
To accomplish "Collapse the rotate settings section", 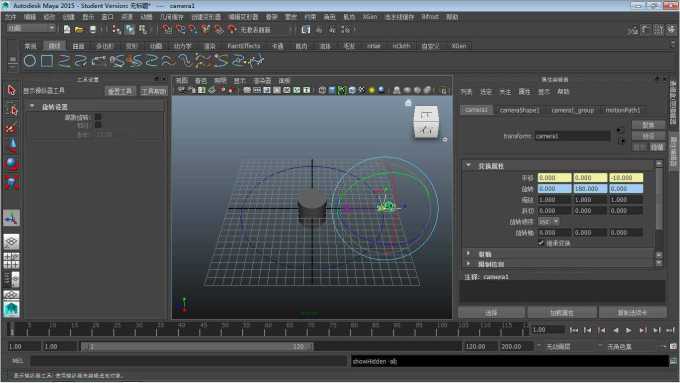I will 32,107.
